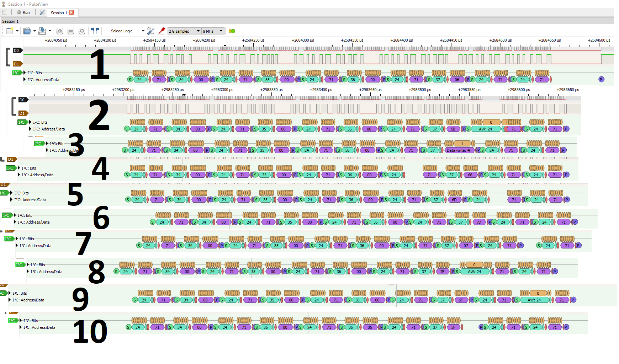Click the 6F data byte annotation
619x364 pixels.
tap(461, 300)
